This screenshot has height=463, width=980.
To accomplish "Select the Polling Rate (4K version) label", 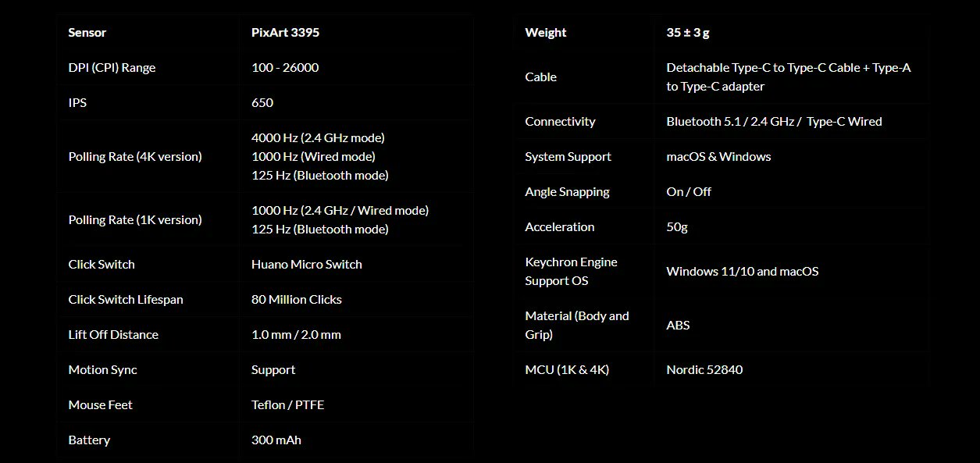I will (135, 157).
